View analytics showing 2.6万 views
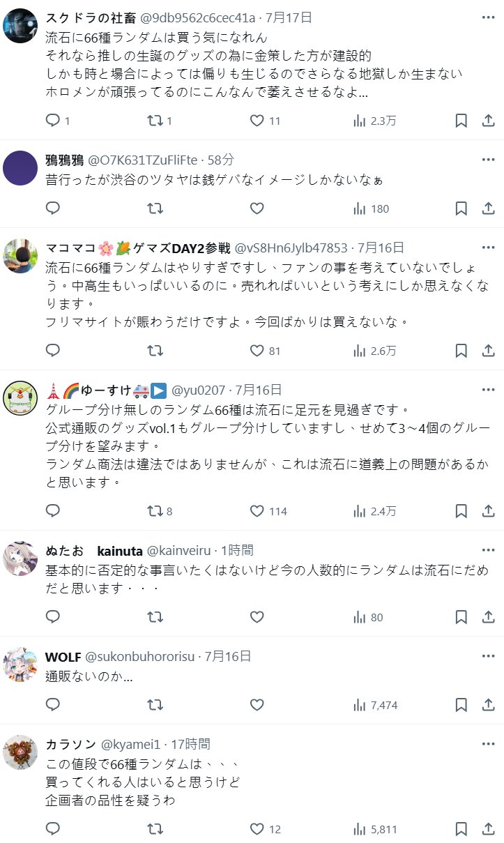 [x=375, y=351]
